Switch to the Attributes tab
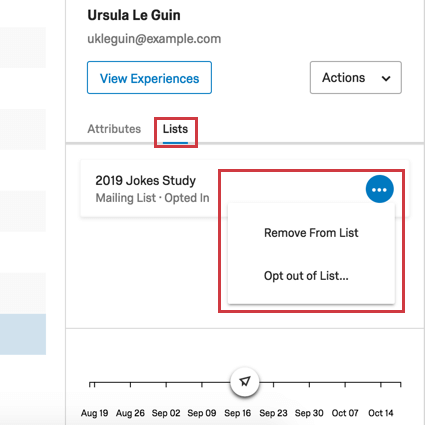Image resolution: width=425 pixels, height=425 pixels. coord(114,129)
